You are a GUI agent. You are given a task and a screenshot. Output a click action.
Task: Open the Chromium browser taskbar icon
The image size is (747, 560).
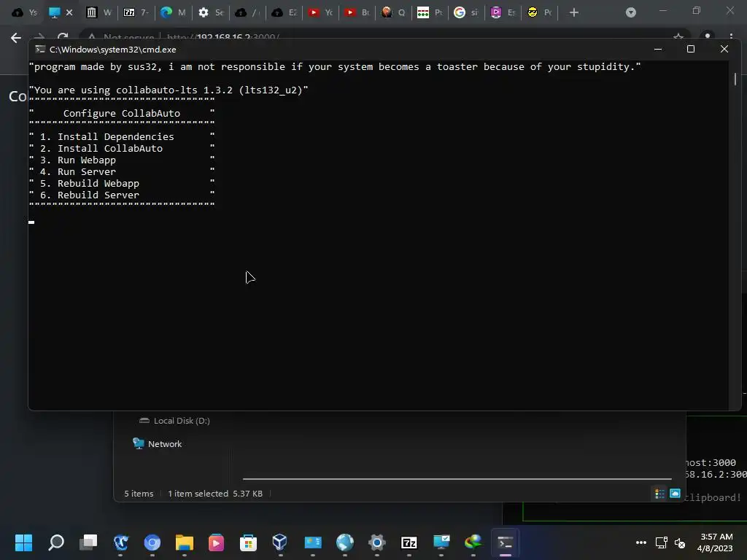click(152, 542)
